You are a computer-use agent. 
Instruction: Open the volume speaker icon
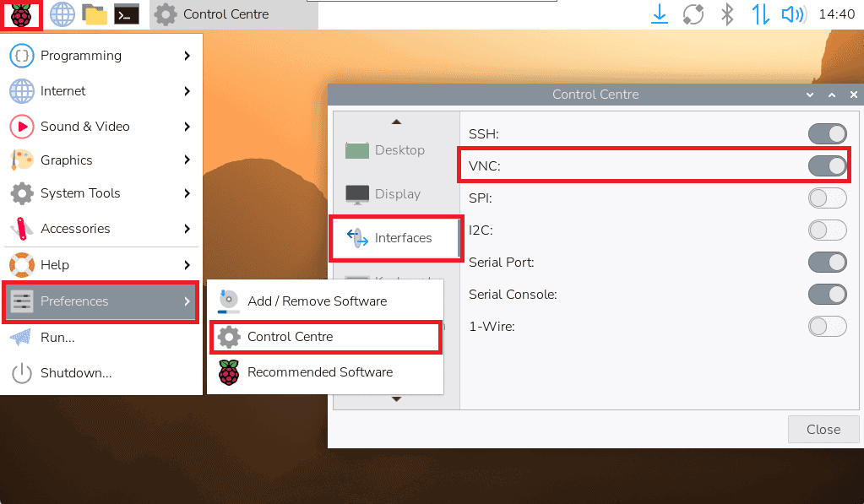pos(792,14)
